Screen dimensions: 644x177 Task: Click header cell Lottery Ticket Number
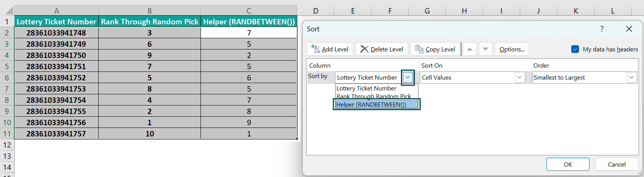coord(57,22)
